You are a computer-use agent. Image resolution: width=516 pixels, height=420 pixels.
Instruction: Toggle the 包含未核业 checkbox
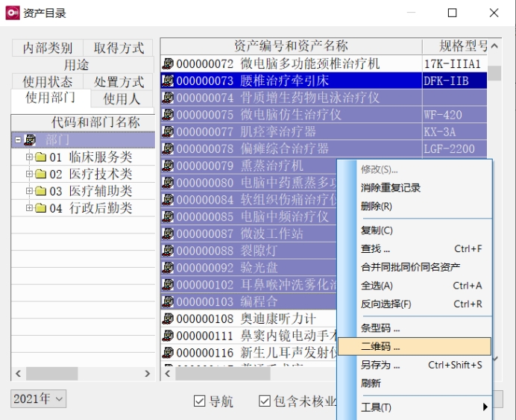265,401
